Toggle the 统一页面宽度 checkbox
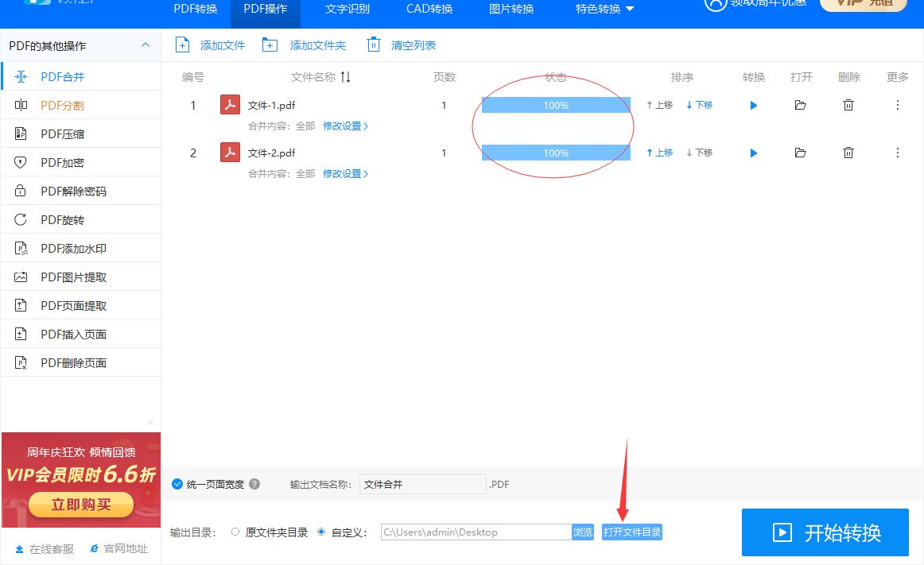This screenshot has width=924, height=565. click(x=177, y=484)
